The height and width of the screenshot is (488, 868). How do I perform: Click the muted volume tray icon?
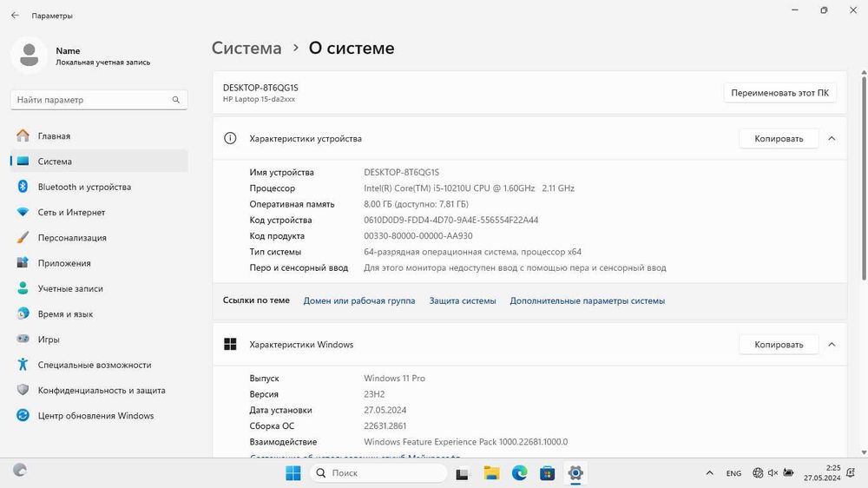click(773, 473)
